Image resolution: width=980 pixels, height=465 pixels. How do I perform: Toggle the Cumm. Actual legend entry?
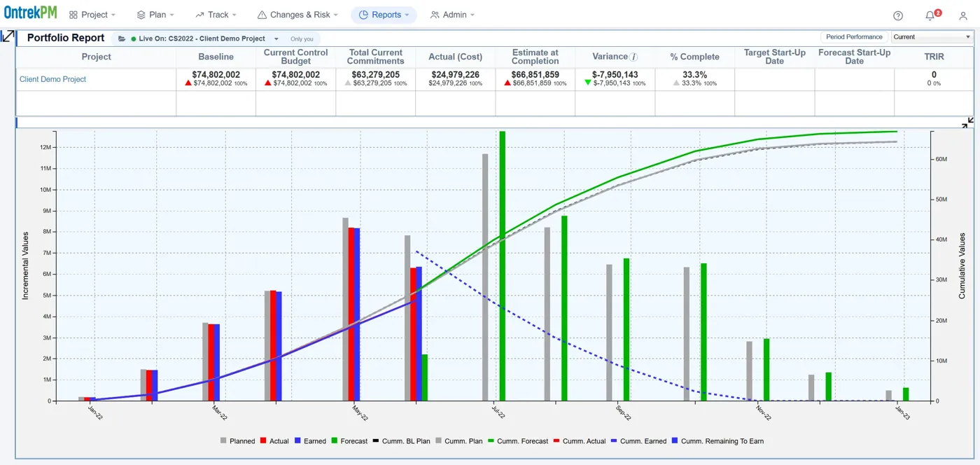pyautogui.click(x=580, y=441)
